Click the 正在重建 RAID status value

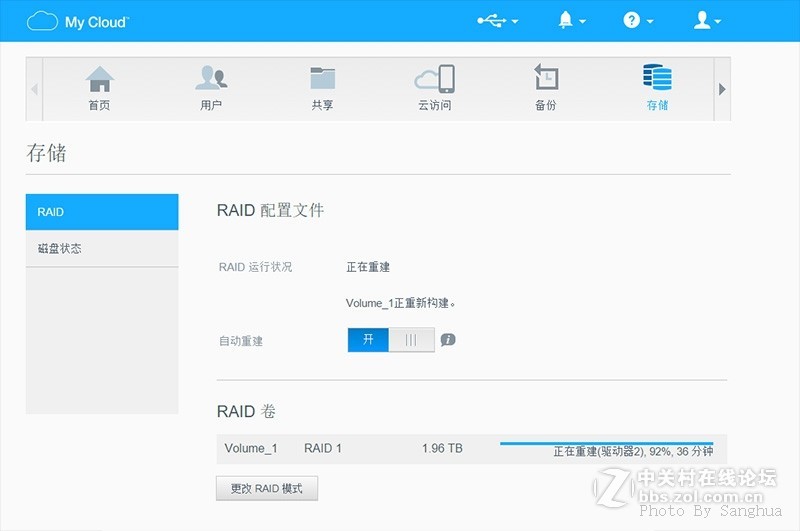(368, 267)
